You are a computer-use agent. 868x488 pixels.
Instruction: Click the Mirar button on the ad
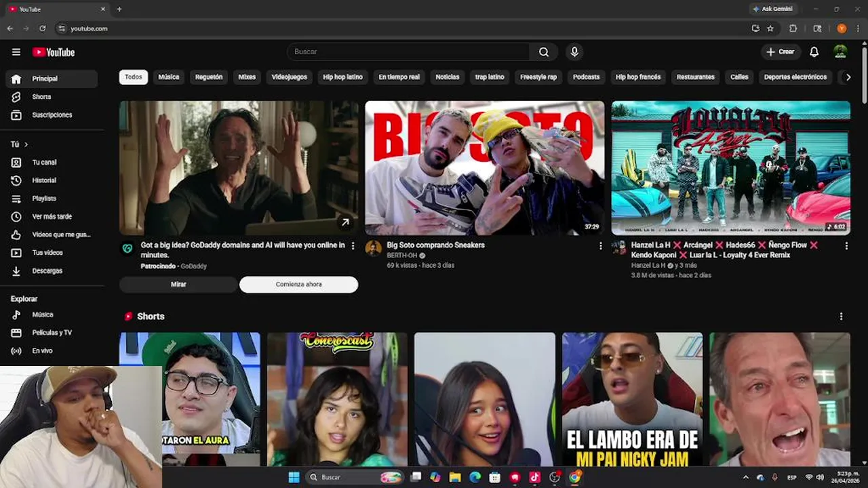click(x=178, y=285)
